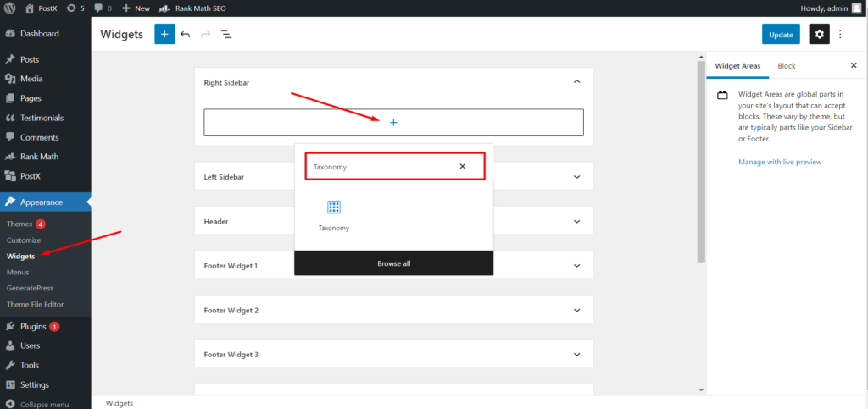Open GeneratePress submenu item

30,288
